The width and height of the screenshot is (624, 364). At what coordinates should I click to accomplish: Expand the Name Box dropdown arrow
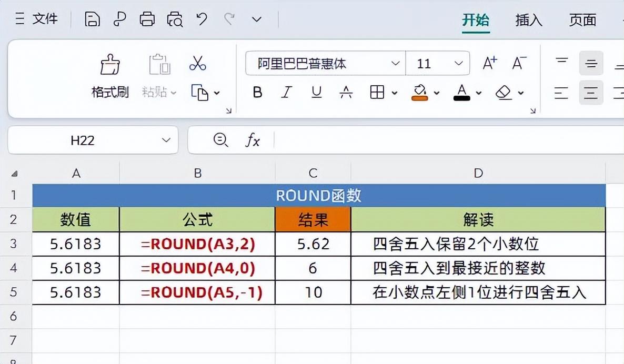click(166, 140)
